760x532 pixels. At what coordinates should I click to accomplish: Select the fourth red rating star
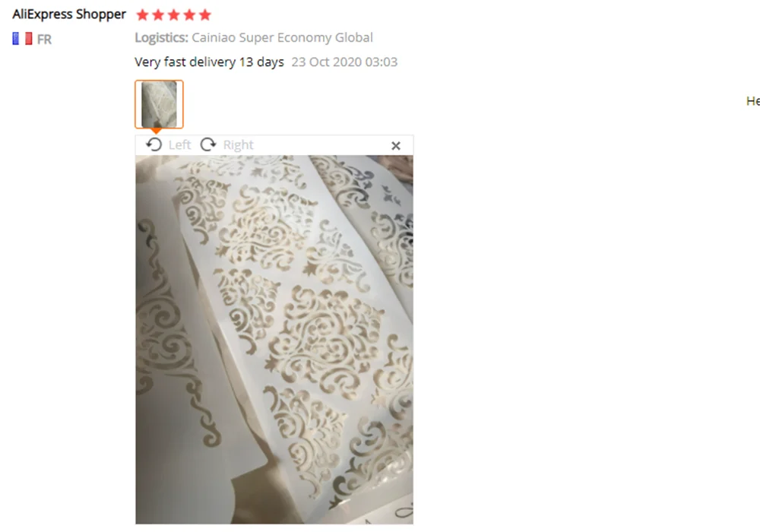(x=189, y=15)
